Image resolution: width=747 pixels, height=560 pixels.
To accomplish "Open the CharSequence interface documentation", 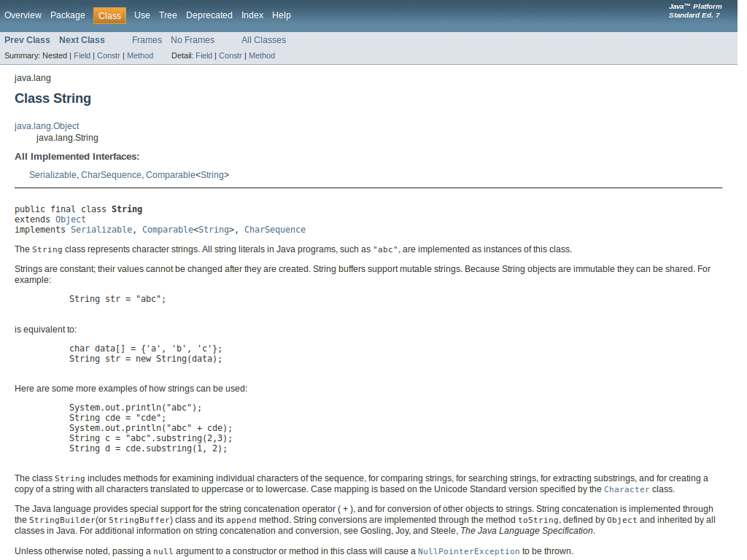I will (112, 174).
